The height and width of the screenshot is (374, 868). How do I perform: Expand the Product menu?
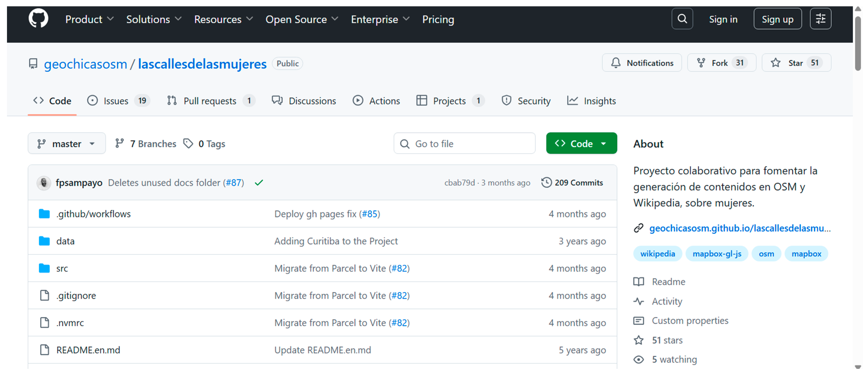tap(89, 20)
